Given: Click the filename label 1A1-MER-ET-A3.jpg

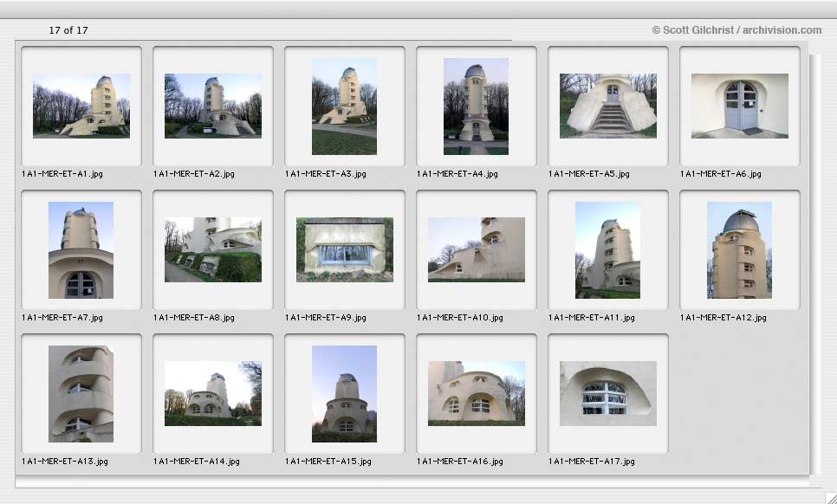Looking at the screenshot, I should [x=326, y=174].
